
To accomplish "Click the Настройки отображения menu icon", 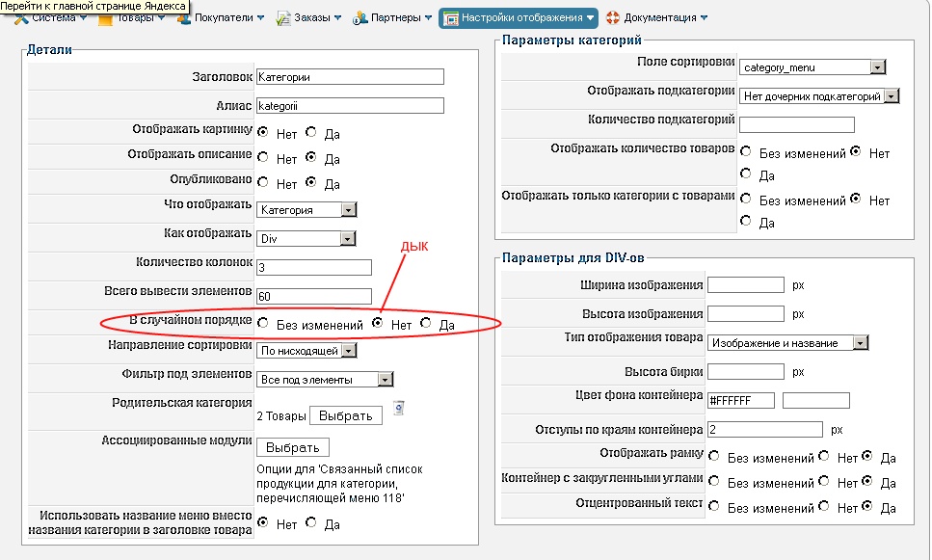I will [x=450, y=18].
